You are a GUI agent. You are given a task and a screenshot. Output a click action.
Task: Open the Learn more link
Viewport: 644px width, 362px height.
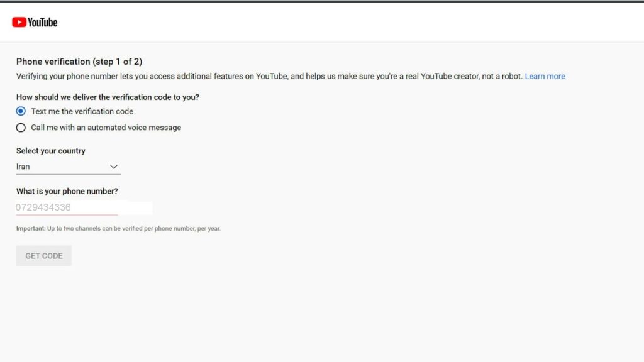[545, 76]
